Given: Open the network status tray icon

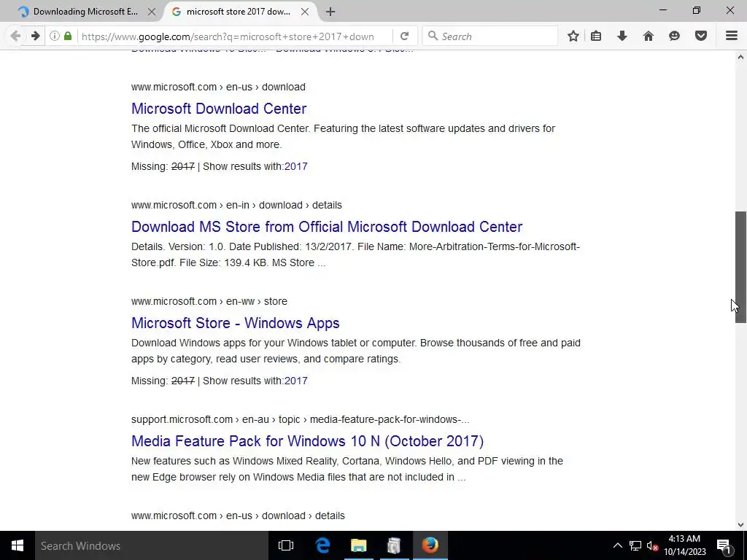Looking at the screenshot, I should click(635, 545).
